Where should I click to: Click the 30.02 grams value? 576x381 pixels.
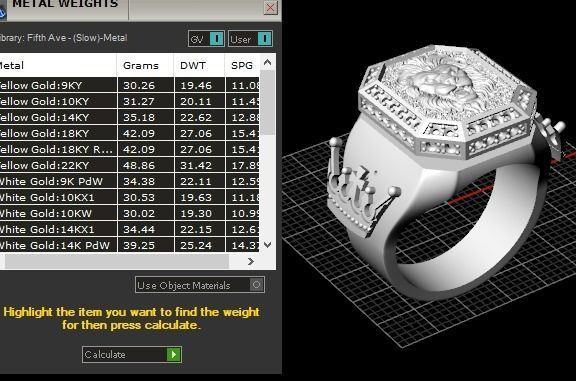click(x=139, y=213)
